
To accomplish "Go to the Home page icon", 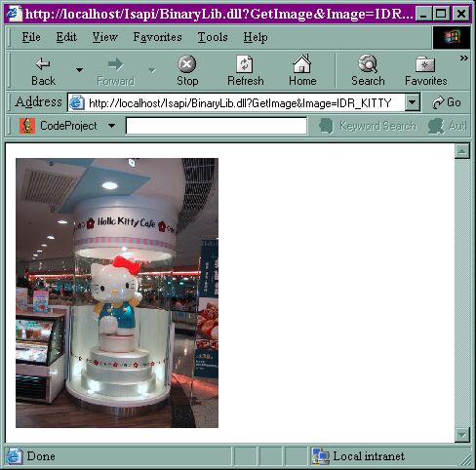I will coord(302,63).
